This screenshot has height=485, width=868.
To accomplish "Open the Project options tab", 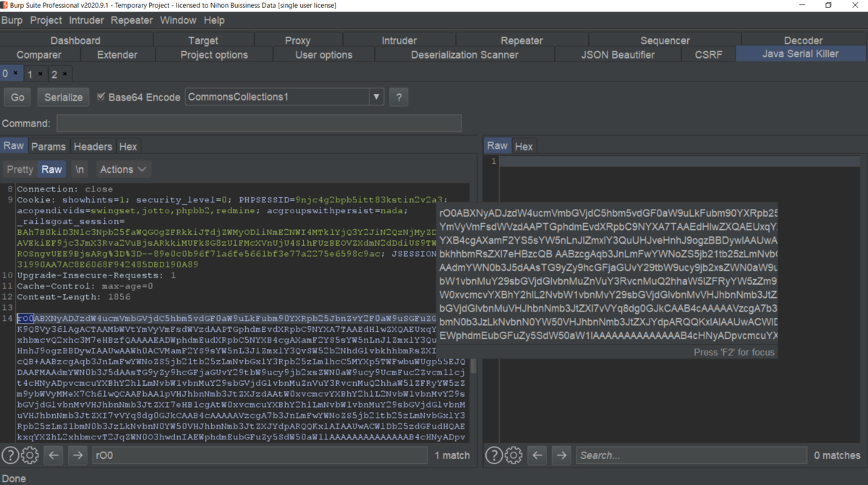I will pos(214,54).
